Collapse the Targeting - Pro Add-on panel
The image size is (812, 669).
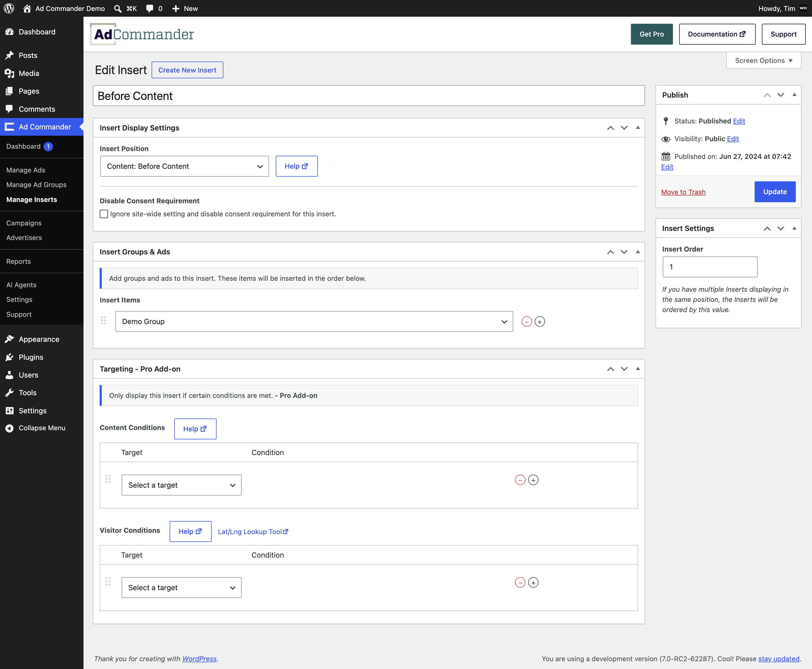[x=637, y=369]
